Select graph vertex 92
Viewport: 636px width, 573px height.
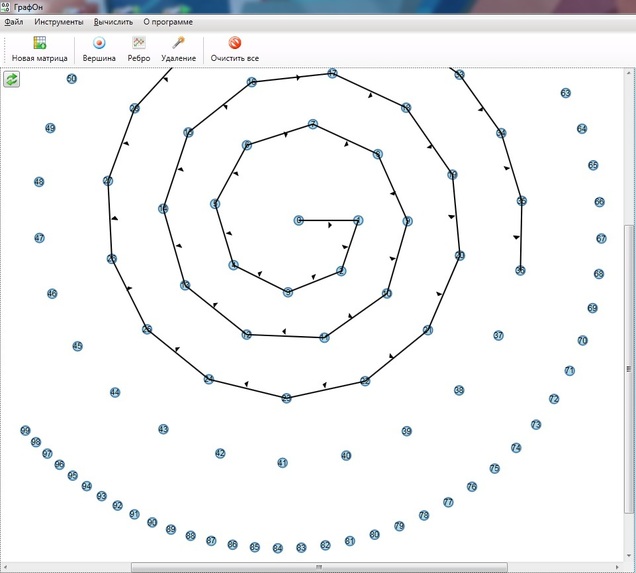pos(117,505)
